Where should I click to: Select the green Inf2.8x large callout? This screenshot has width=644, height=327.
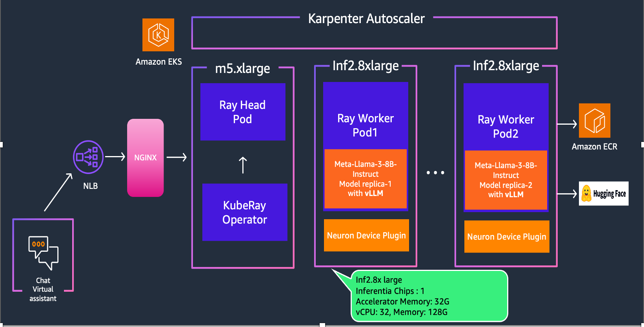coord(429,296)
